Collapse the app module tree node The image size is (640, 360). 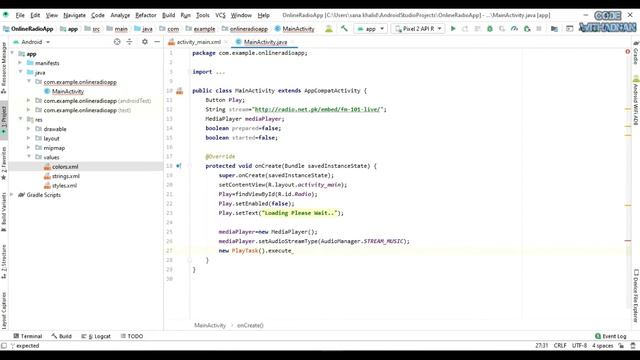pos(12,53)
